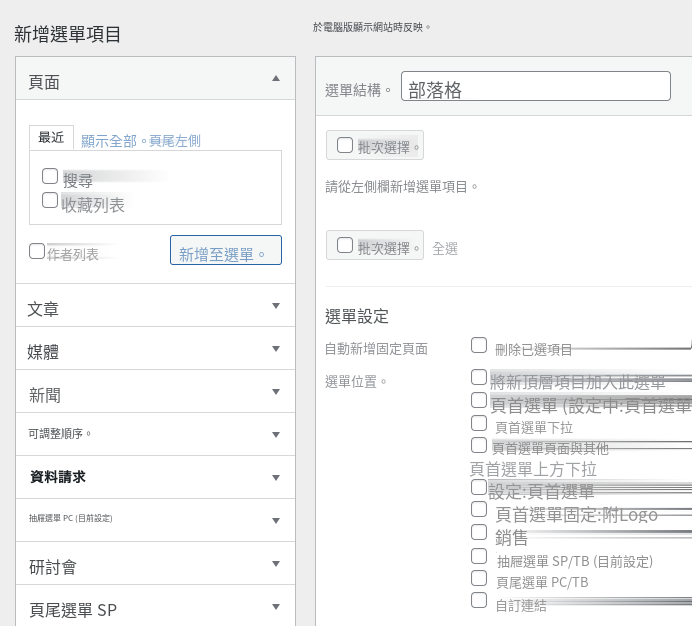
Task: Click the 選單結構 label
Action: pos(358,91)
